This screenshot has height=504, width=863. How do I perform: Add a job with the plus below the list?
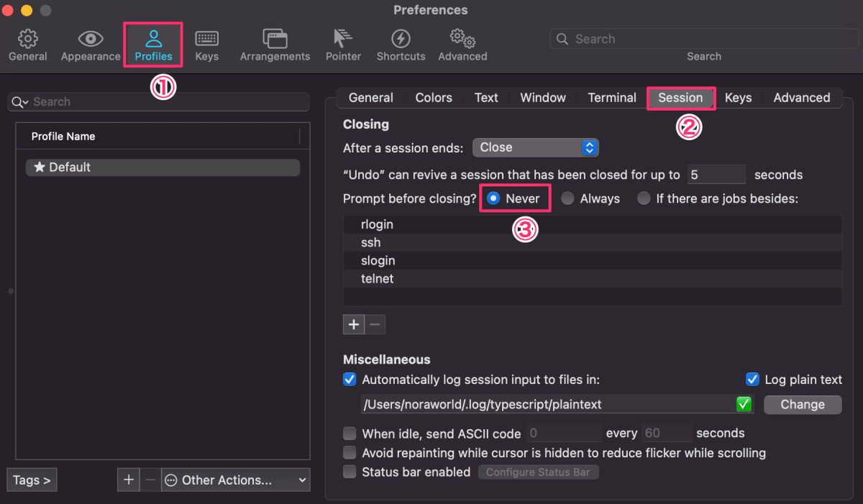tap(354, 324)
